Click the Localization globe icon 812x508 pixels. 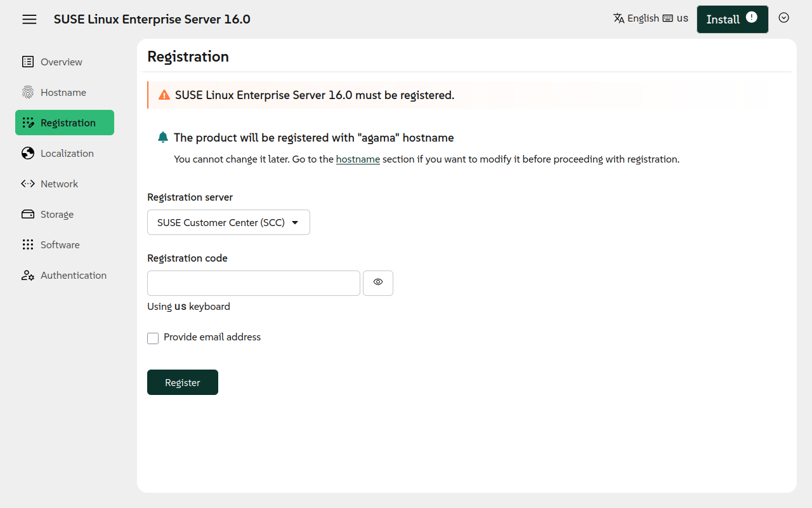pyautogui.click(x=28, y=153)
